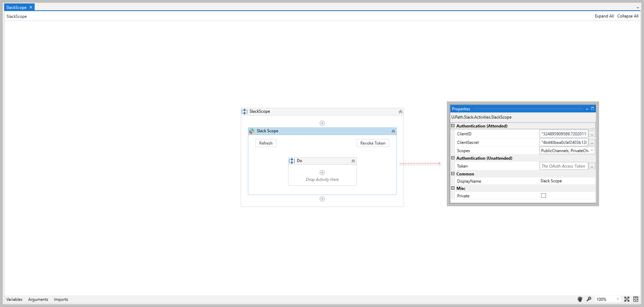Open the designer search magnifier
The height and width of the screenshot is (307, 644).
(589, 299)
